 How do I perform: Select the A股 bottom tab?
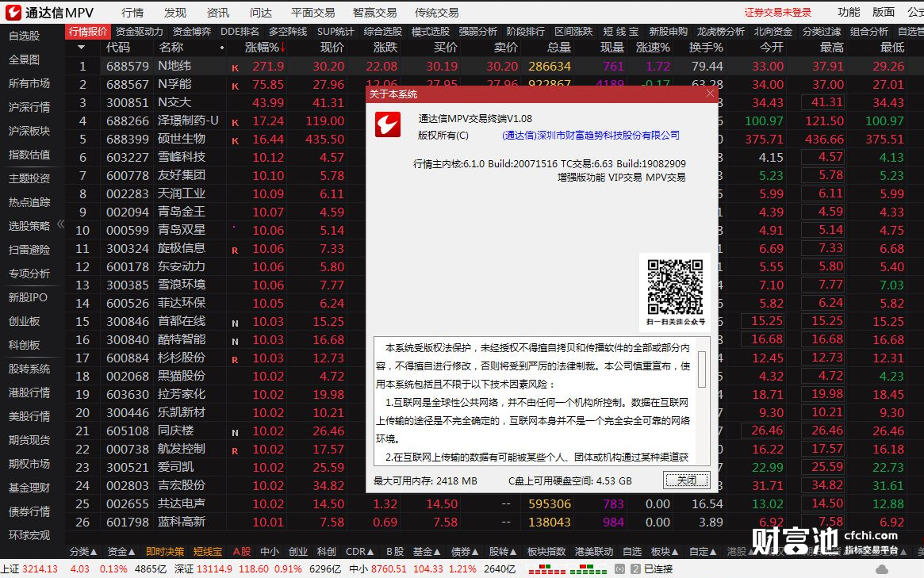tap(242, 552)
